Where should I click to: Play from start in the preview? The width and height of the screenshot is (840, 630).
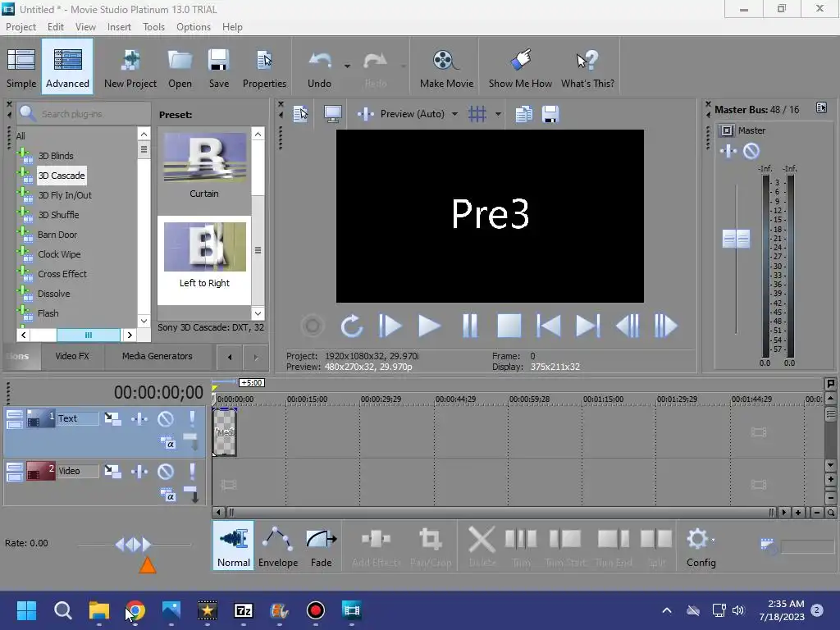pos(390,326)
